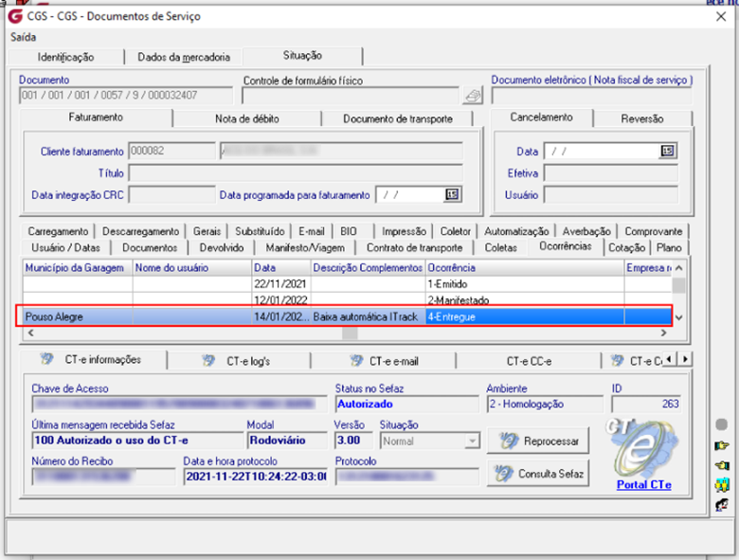Open the Contrato de transporte tab
The image size is (739, 560).
coord(414,248)
